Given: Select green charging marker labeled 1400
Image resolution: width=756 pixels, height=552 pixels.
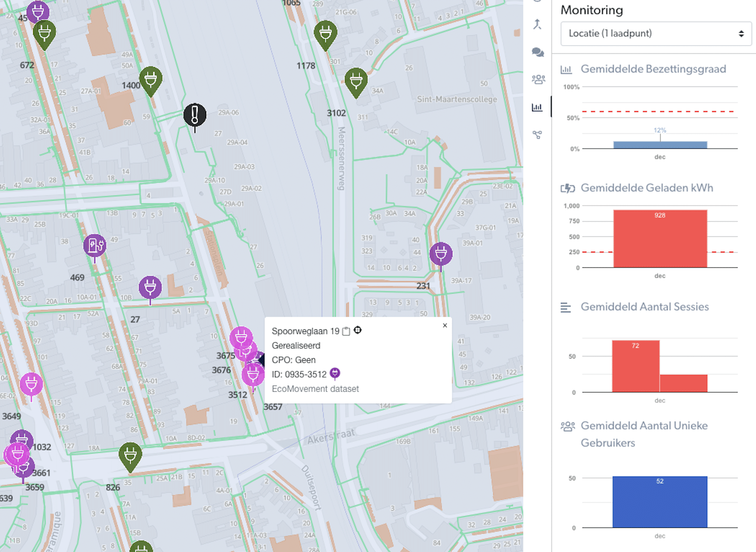Looking at the screenshot, I should tap(150, 80).
